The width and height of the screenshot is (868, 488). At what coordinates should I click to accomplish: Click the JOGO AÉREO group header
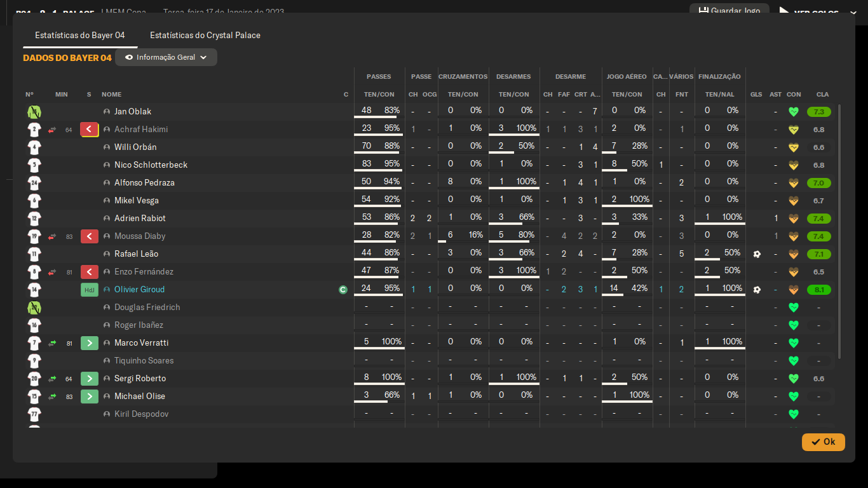[x=627, y=77]
